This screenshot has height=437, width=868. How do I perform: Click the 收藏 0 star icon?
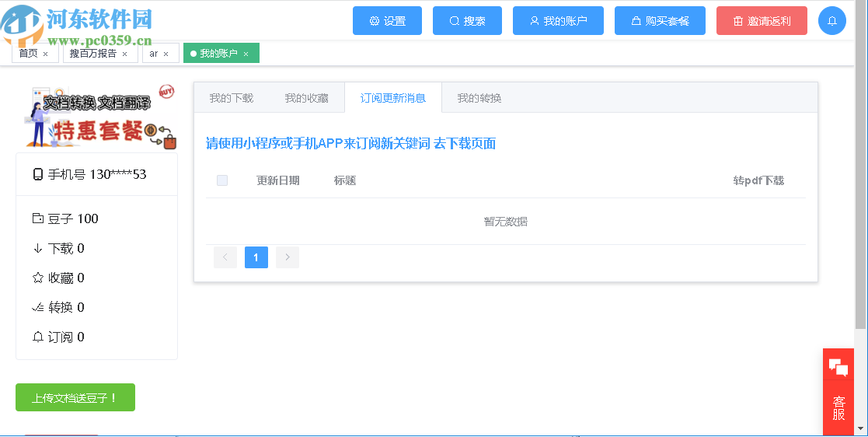pos(37,278)
